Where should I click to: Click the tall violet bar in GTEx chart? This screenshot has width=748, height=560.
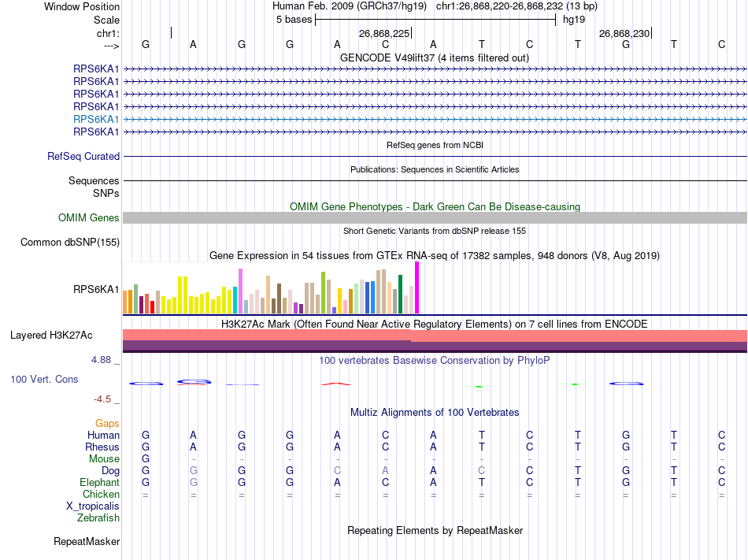tap(240, 291)
